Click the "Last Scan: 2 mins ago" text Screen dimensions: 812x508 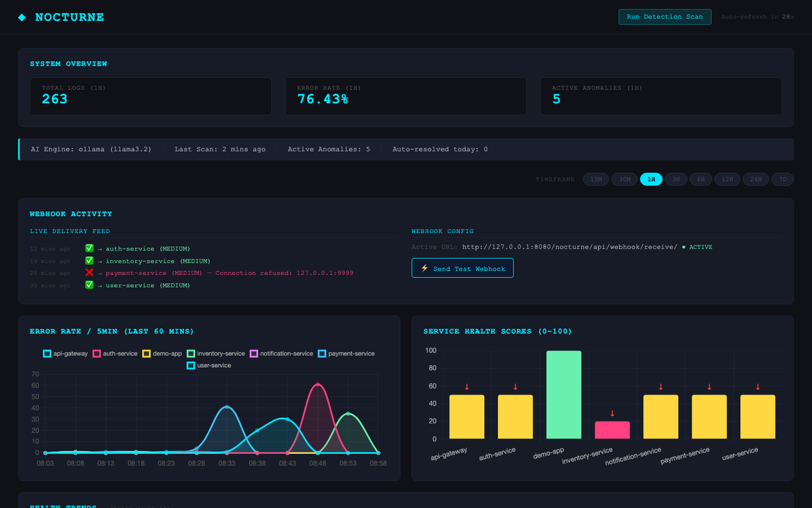[220, 149]
